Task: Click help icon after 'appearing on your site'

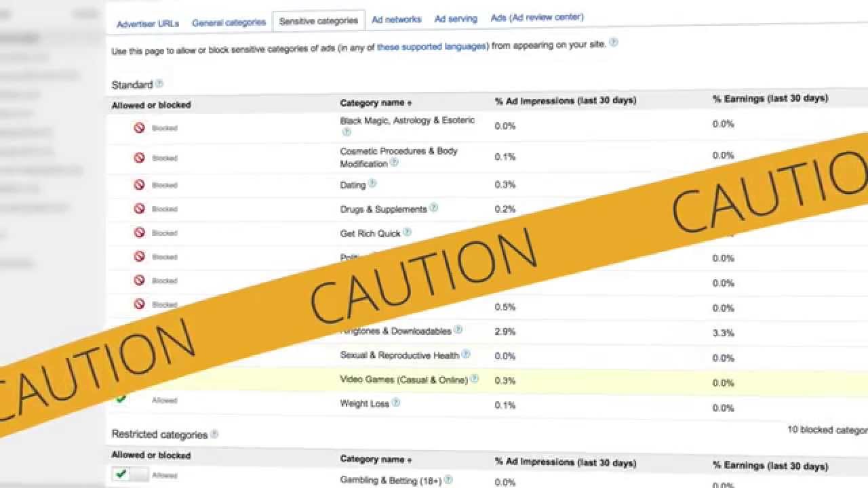Action: [613, 42]
